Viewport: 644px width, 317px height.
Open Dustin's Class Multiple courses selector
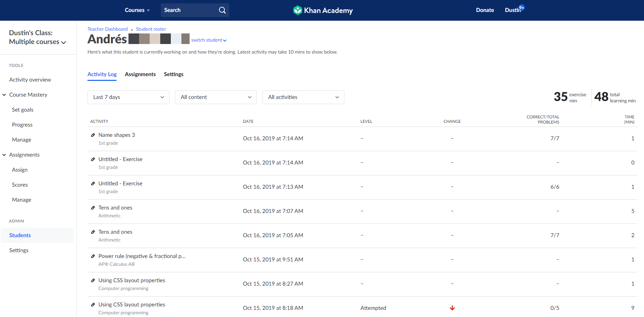coord(37,38)
